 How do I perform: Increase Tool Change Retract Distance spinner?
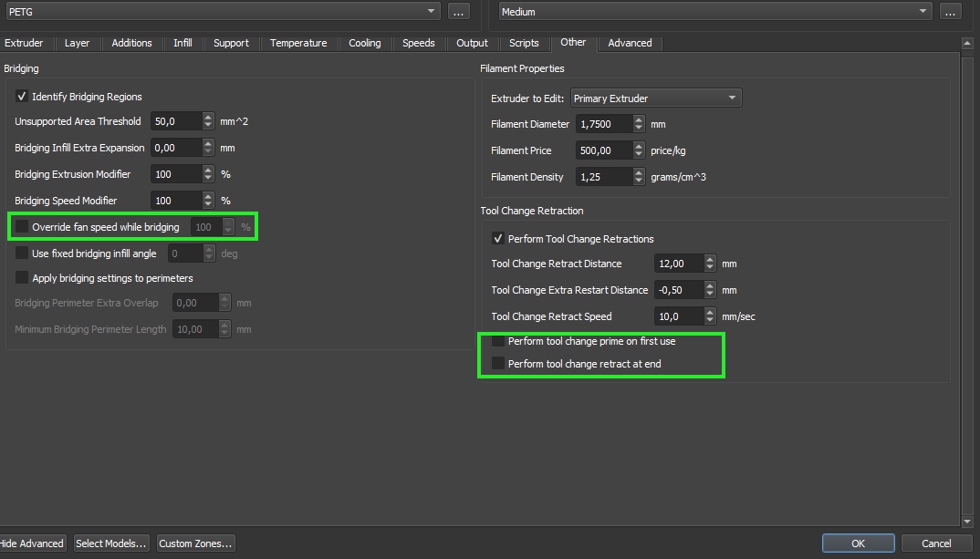(x=710, y=259)
